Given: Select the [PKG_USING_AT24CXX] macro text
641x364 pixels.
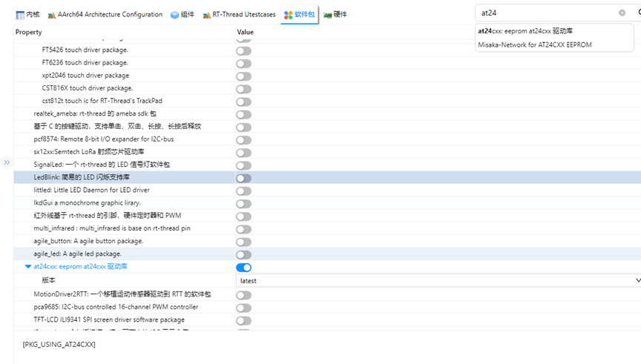Looking at the screenshot, I should (59, 345).
